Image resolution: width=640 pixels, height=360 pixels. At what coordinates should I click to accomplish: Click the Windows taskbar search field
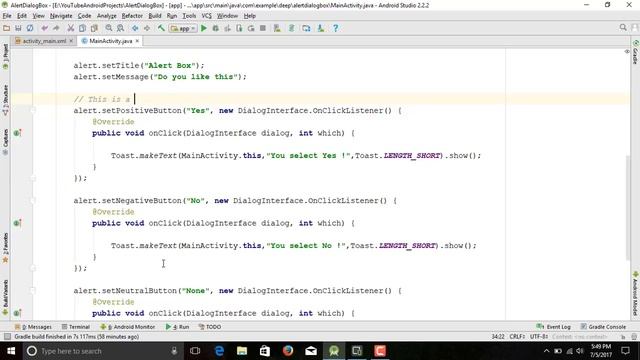coord(102,351)
